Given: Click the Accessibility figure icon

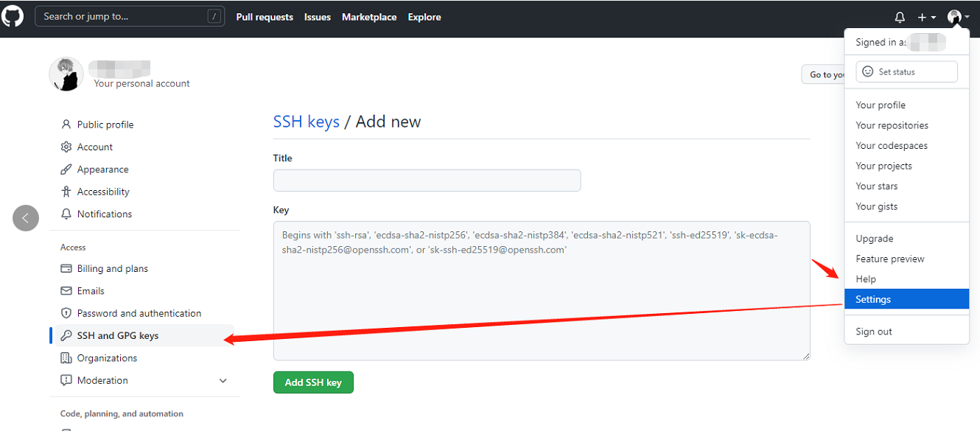Looking at the screenshot, I should (x=66, y=192).
